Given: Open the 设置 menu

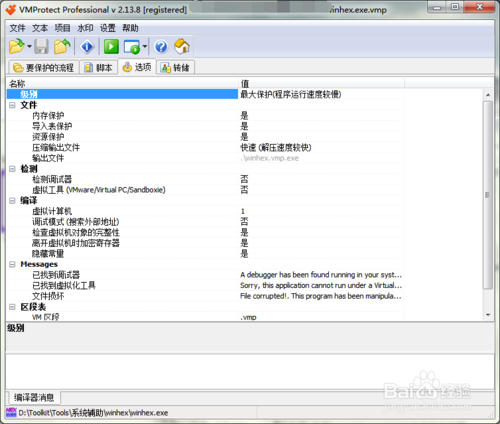Looking at the screenshot, I should pyautogui.click(x=108, y=28).
